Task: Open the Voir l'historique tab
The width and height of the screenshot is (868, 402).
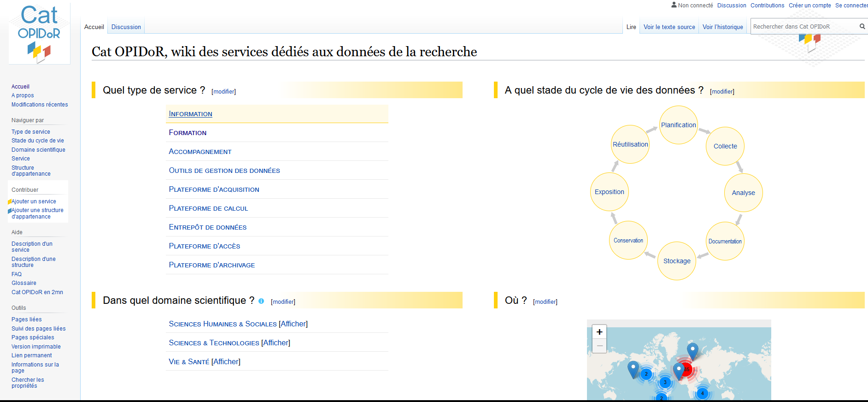Action: click(x=722, y=27)
